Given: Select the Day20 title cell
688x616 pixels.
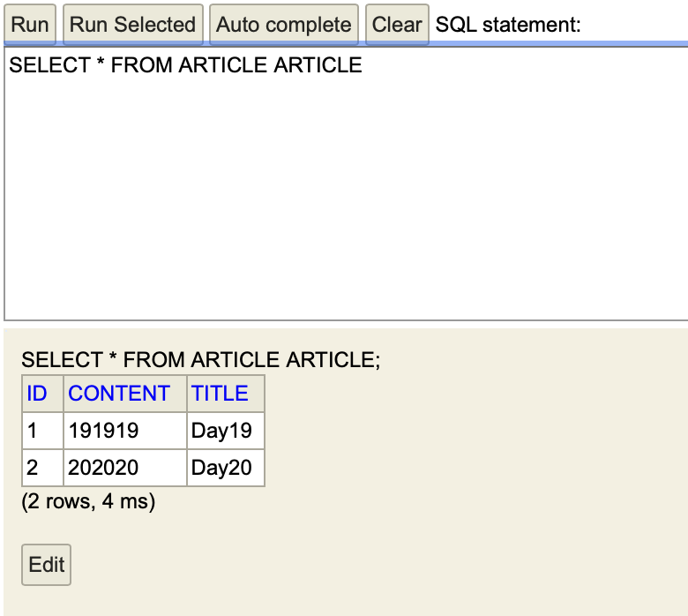Looking at the screenshot, I should pyautogui.click(x=226, y=468).
